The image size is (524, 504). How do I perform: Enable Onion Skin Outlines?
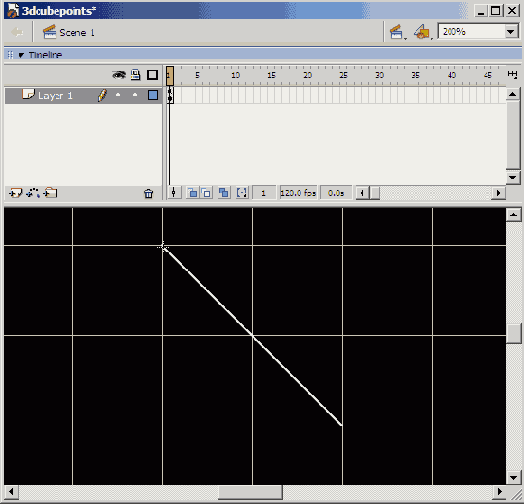tap(206, 193)
